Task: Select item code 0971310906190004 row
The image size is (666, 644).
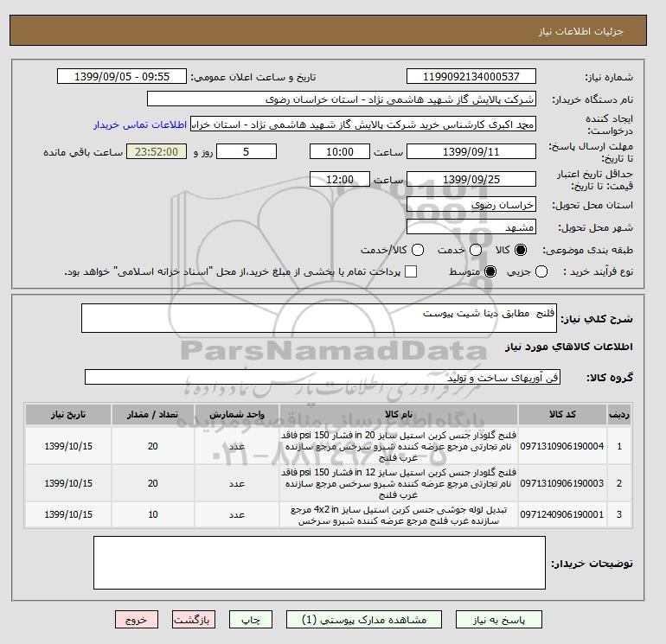Action: click(329, 446)
